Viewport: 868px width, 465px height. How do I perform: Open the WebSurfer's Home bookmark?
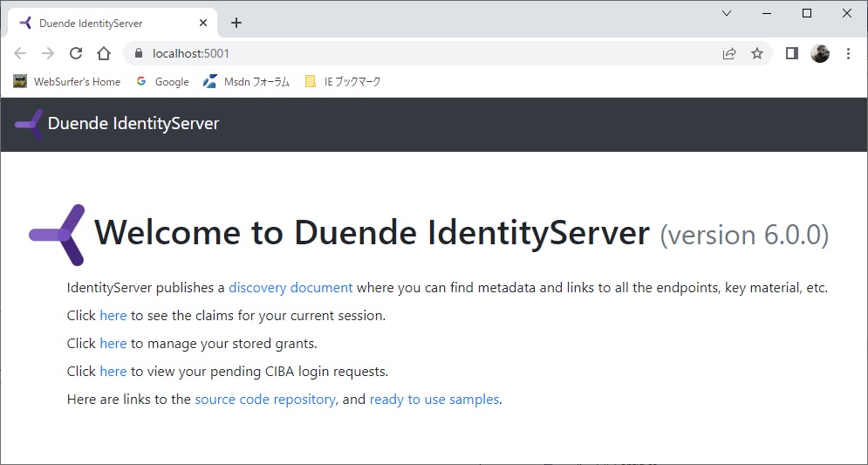[x=67, y=82]
